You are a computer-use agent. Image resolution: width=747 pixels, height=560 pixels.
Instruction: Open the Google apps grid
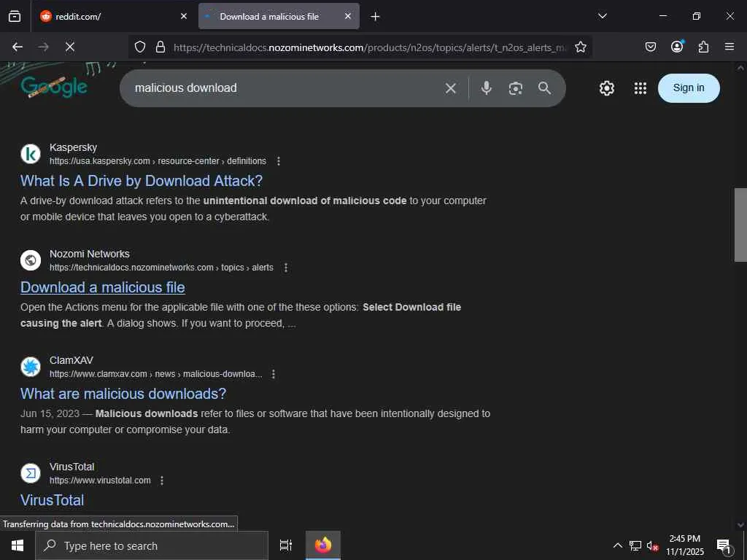pyautogui.click(x=640, y=88)
